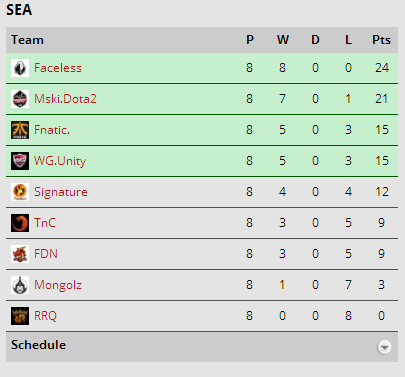Click the Mongolz team logo icon
Screen dimensions: 405x377
20,285
